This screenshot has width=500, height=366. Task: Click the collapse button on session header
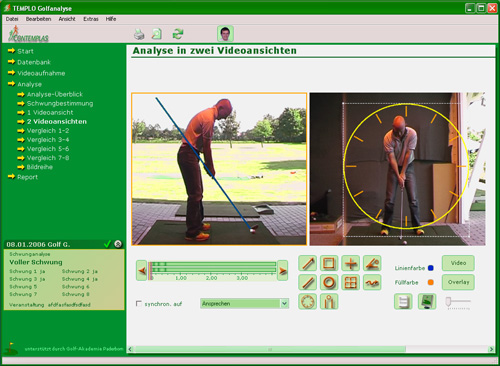[118, 244]
